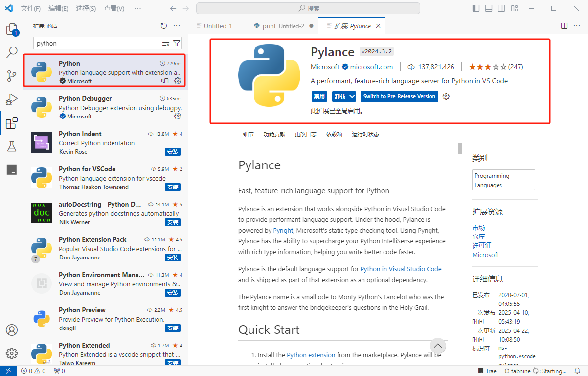Expand the uninstall dropdown arrow
The image size is (588, 376).
(x=352, y=96)
